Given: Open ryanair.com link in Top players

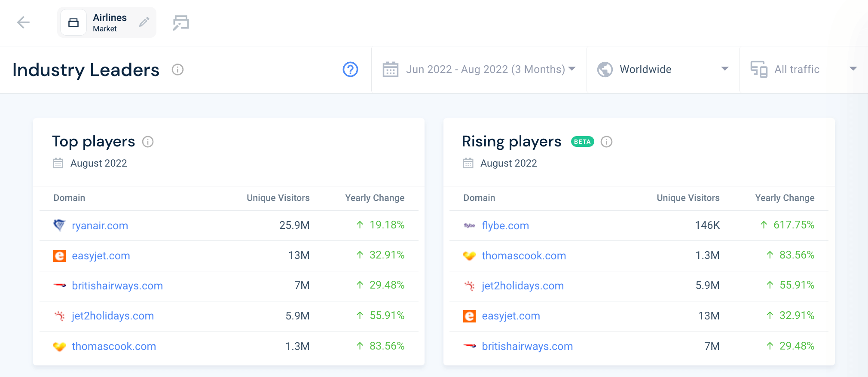Looking at the screenshot, I should click(x=100, y=225).
